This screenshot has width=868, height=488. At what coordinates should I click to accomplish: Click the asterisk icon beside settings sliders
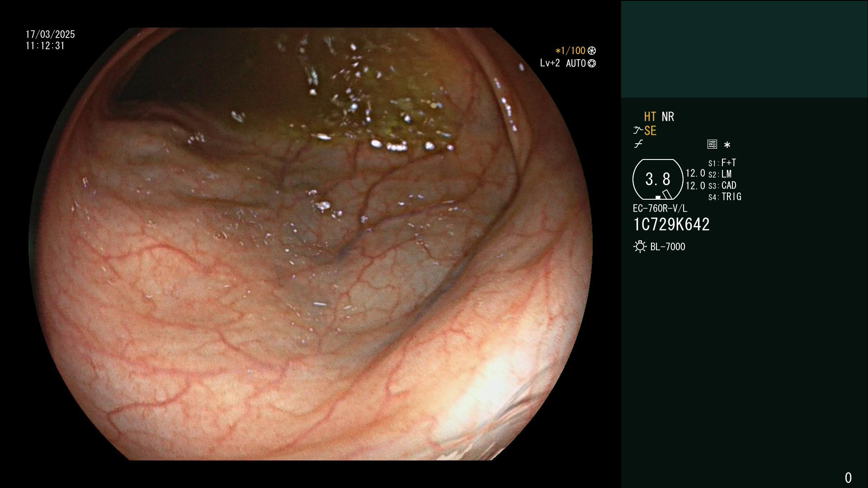point(727,145)
